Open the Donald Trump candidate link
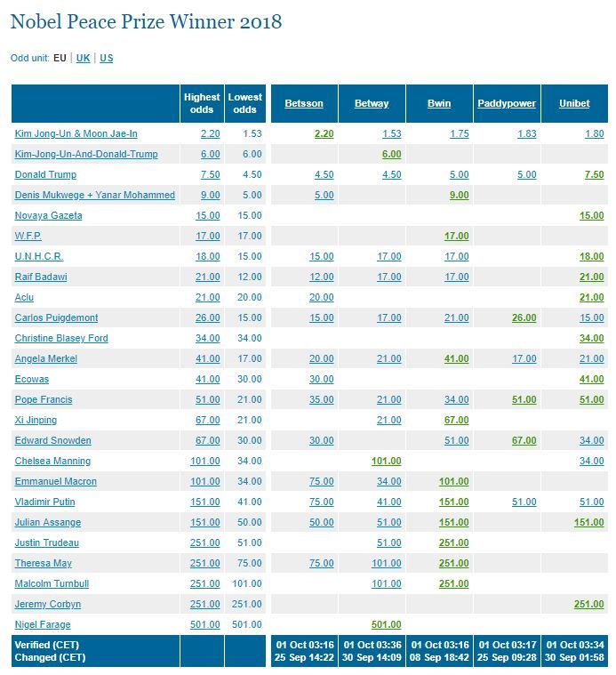This screenshot has width=616, height=675. pos(45,175)
